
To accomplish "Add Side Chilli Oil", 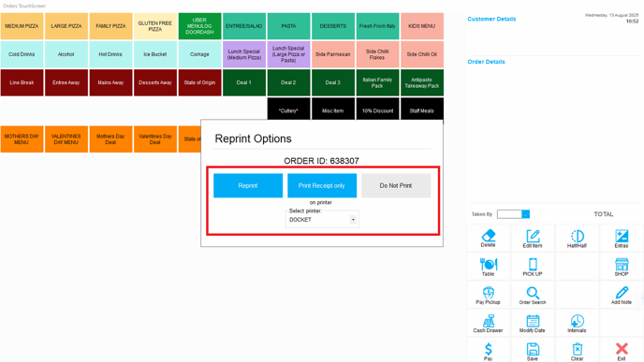I will (x=422, y=54).
